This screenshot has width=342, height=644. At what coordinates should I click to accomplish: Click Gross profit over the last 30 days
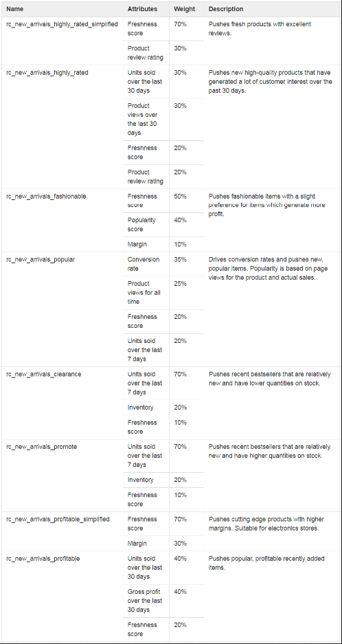coord(146,601)
